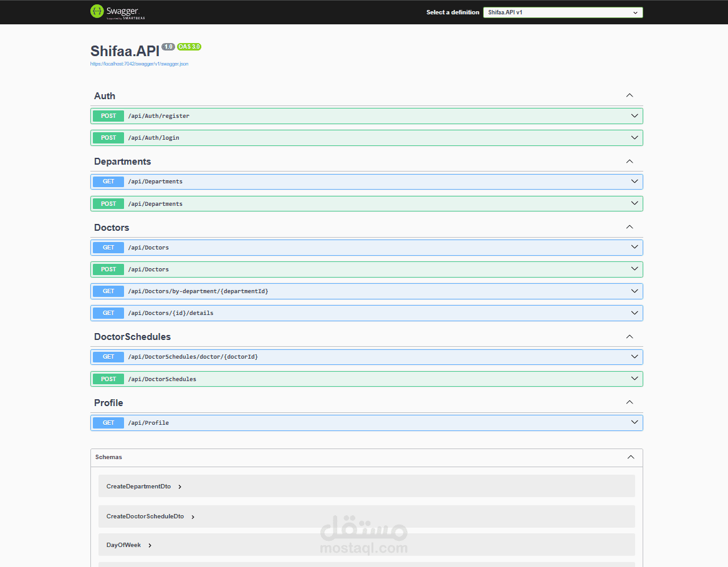Click the GET badge on /api/Profile
Image resolution: width=728 pixels, height=567 pixels.
pyautogui.click(x=108, y=422)
